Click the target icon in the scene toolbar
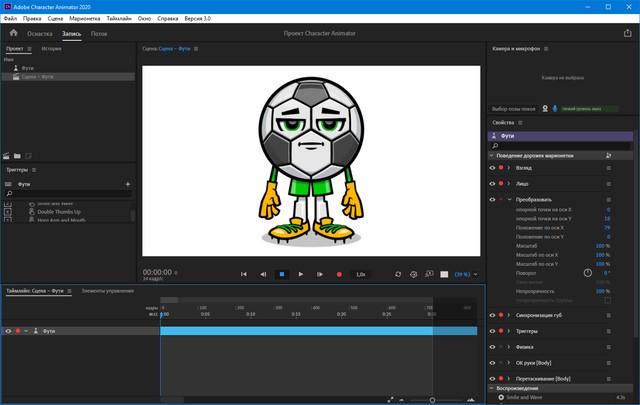The width and height of the screenshot is (640, 405). 413,274
